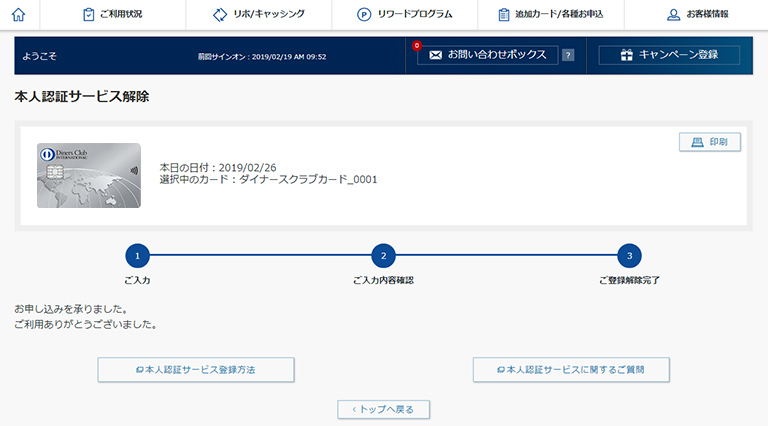768x426 pixels.
Task: Click step 3 ご登録解除完了 circle
Action: click(629, 255)
